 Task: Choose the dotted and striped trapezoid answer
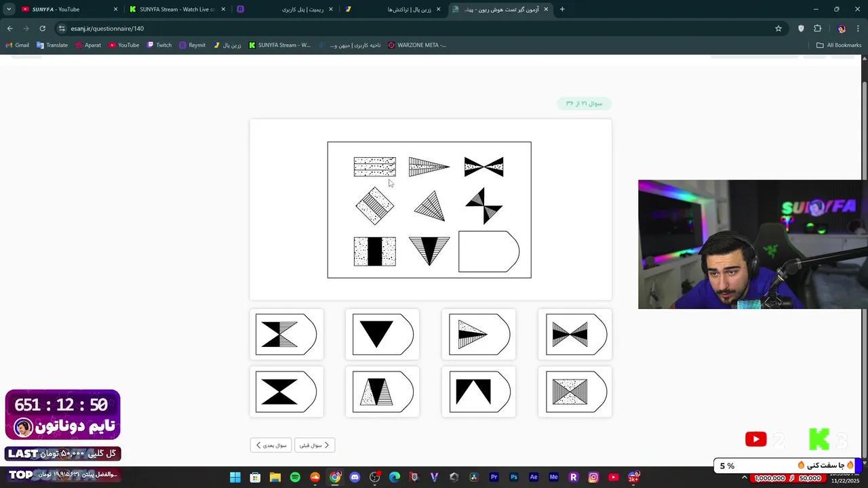[x=382, y=392]
